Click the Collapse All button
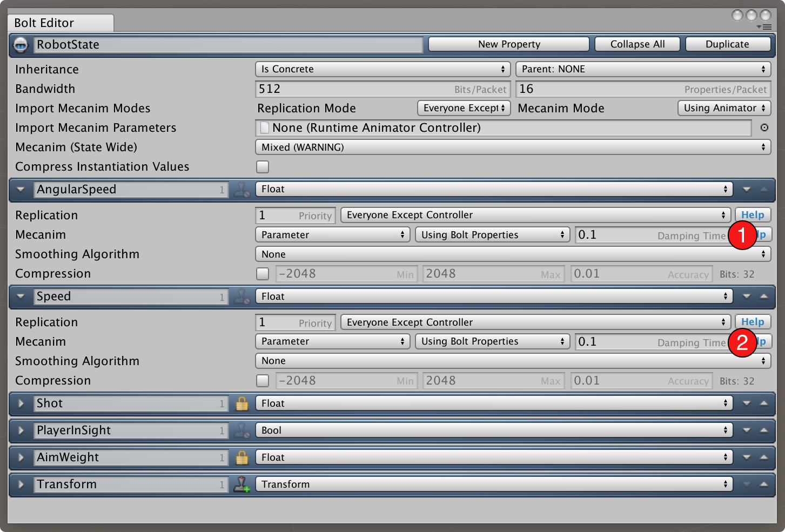The width and height of the screenshot is (785, 532). [x=638, y=44]
